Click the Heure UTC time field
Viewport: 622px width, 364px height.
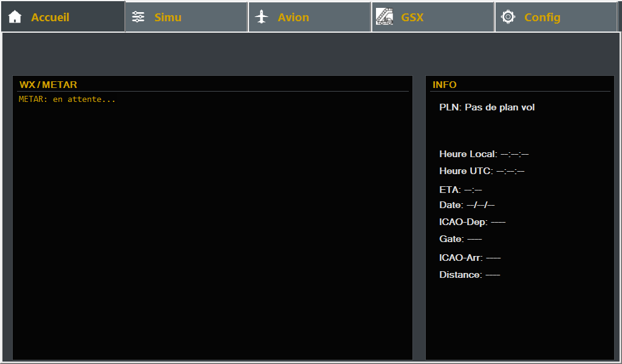click(x=482, y=171)
